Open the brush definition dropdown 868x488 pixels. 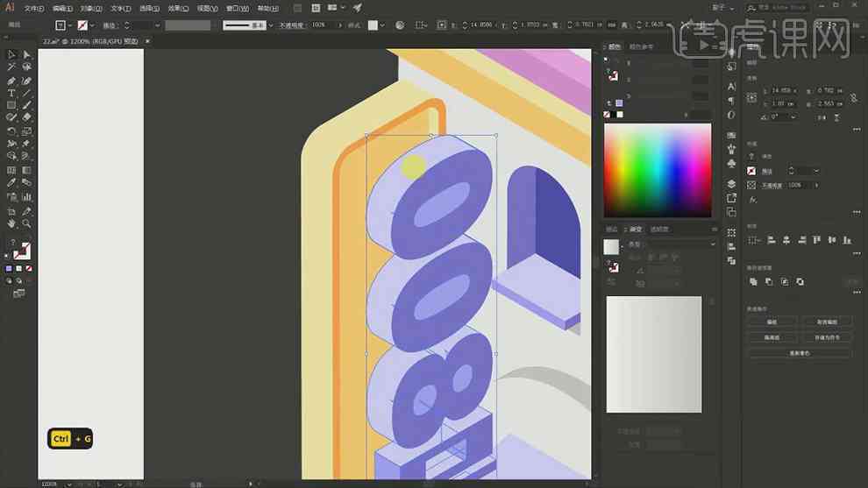(x=270, y=25)
